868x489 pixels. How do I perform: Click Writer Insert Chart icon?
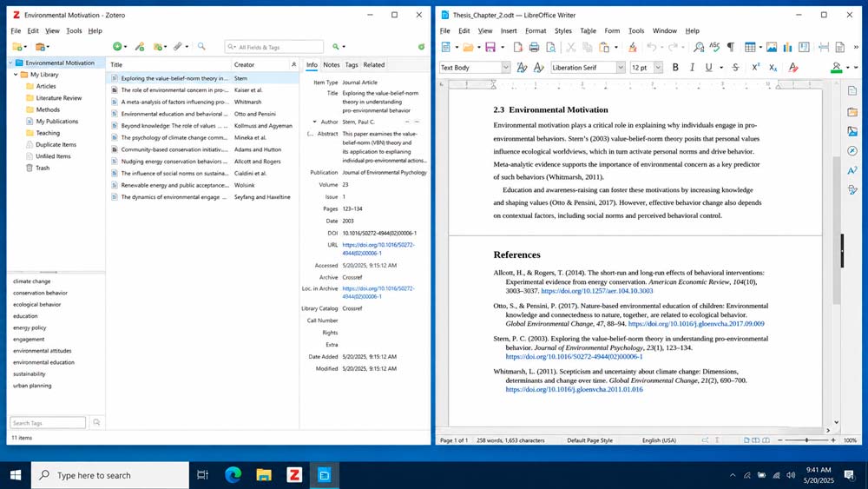[788, 48]
